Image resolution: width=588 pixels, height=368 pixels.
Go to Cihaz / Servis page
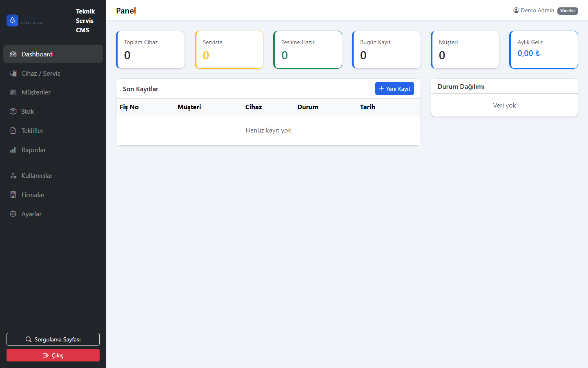tap(53, 73)
